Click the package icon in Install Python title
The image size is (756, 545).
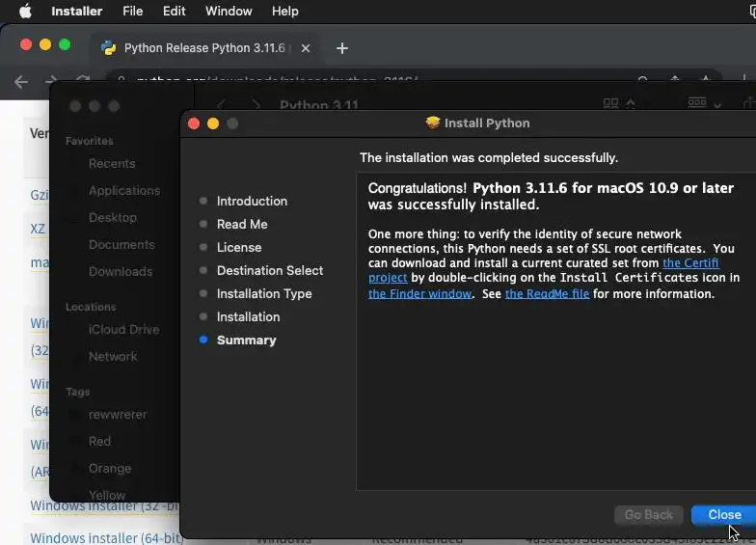coord(433,123)
